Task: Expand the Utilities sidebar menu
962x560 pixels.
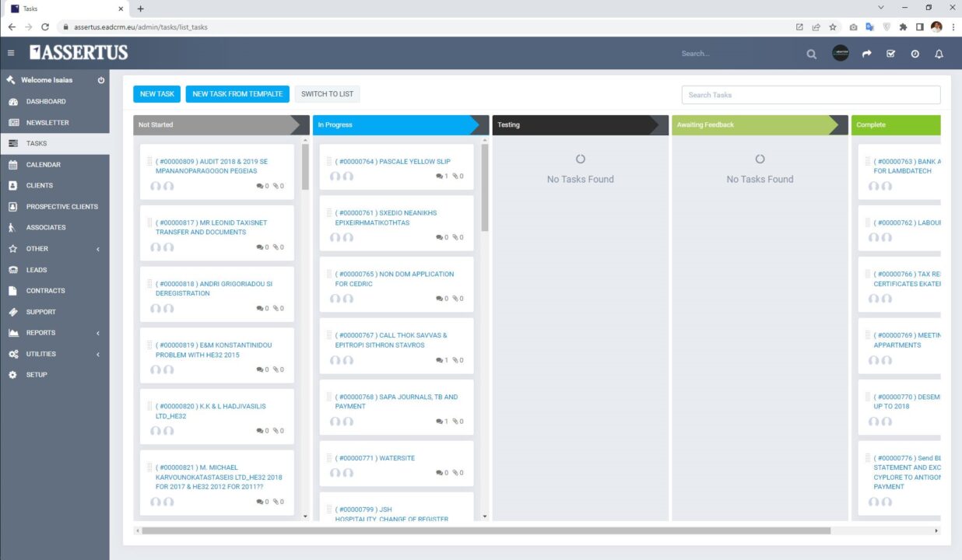Action: [x=97, y=354]
